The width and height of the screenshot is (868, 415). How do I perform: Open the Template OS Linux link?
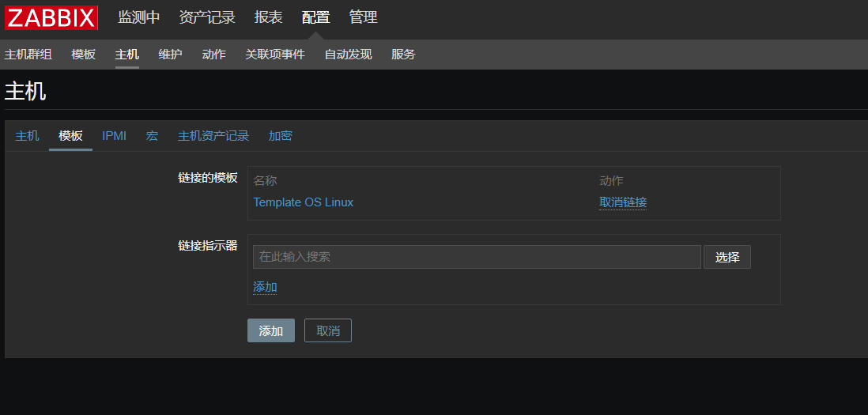click(x=304, y=202)
